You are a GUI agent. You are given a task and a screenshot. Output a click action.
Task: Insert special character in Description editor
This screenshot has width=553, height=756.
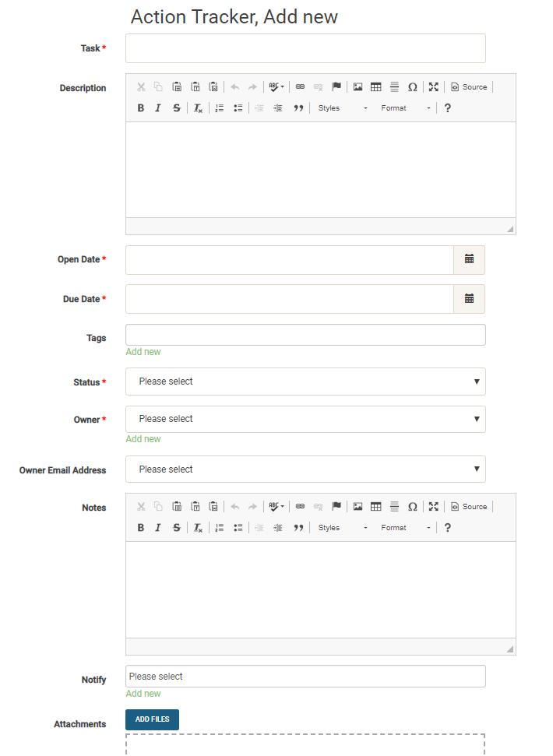412,86
